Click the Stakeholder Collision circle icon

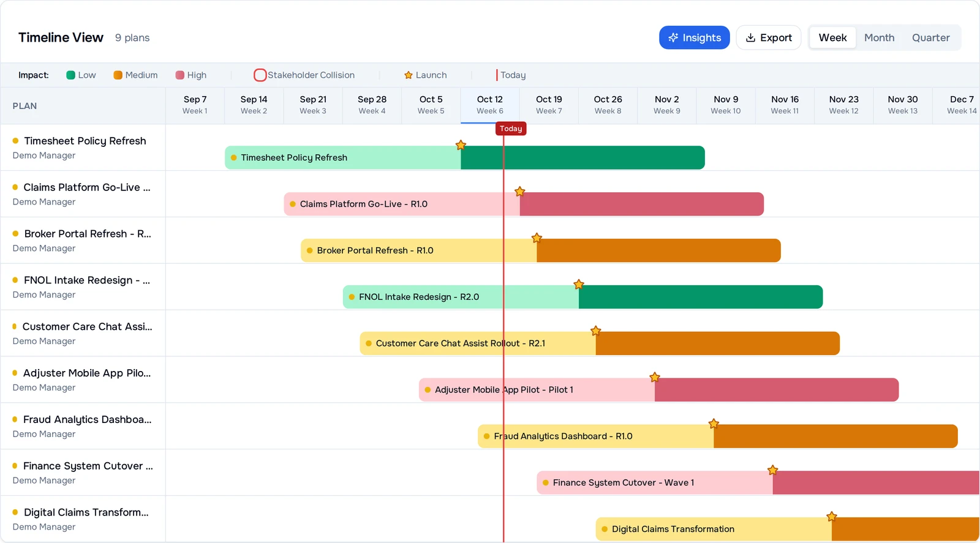[x=260, y=75]
